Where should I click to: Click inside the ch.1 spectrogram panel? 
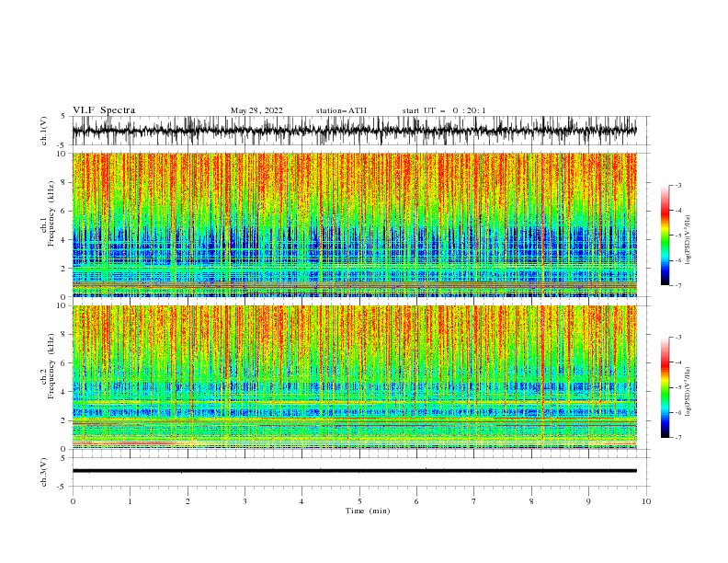point(354,224)
